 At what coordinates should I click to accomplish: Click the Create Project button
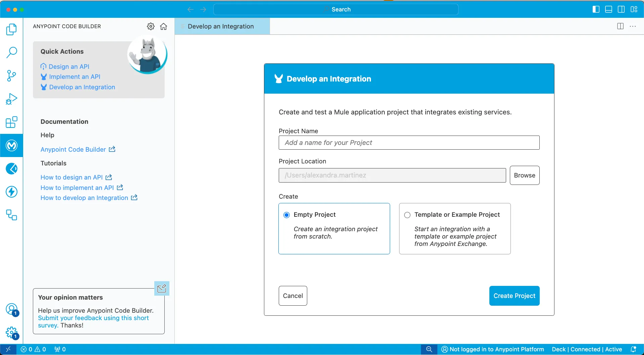point(514,296)
